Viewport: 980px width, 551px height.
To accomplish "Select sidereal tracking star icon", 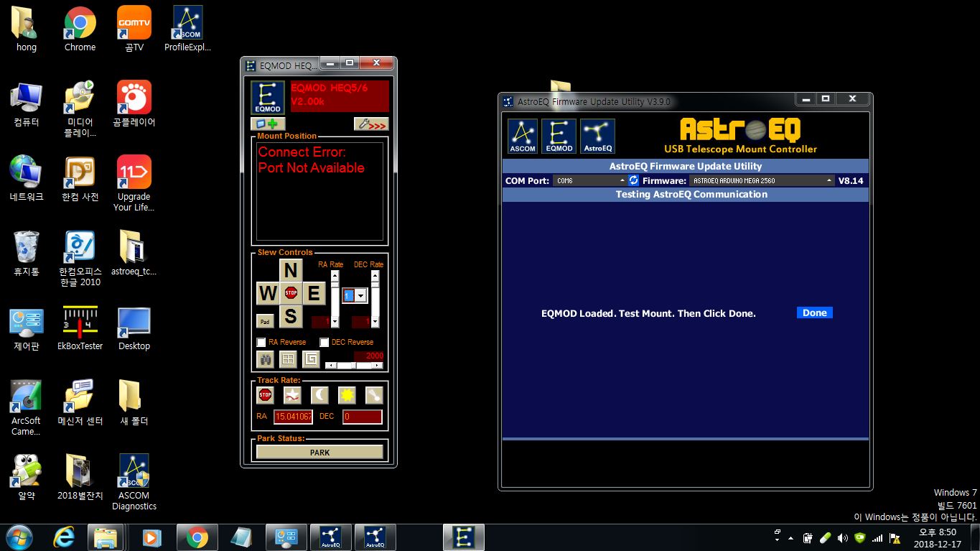I will 292,394.
